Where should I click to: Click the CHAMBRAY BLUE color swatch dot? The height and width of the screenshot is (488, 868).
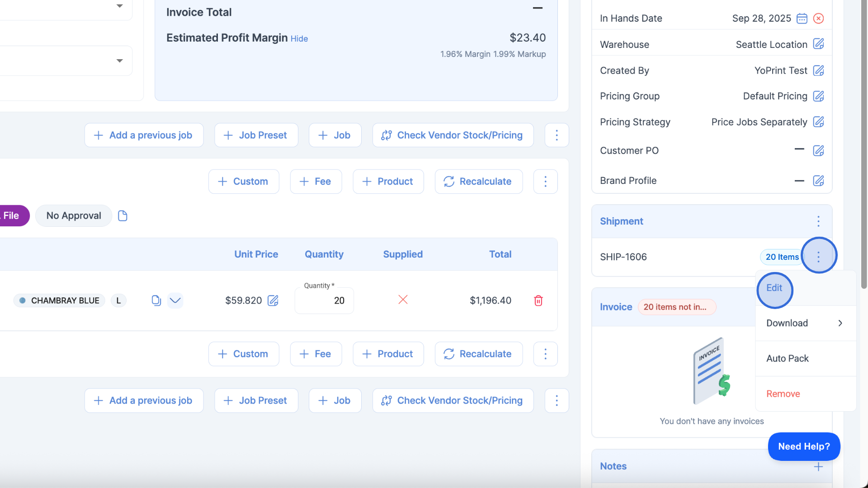pos(22,300)
